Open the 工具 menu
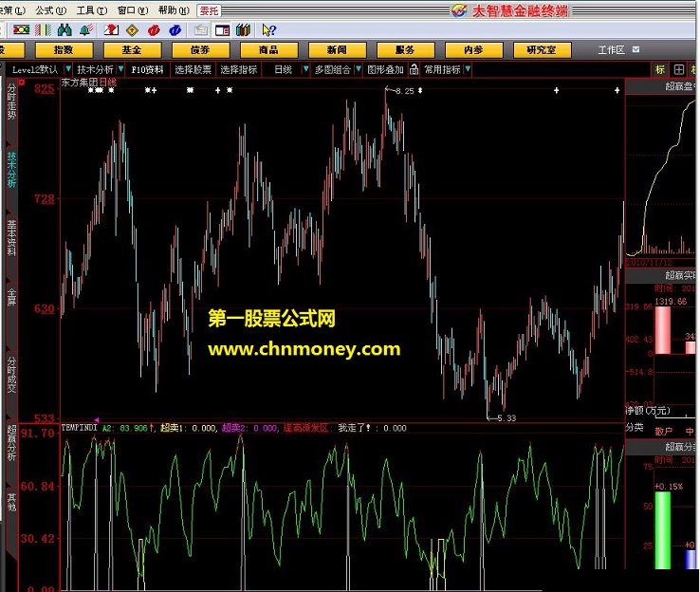This screenshot has height=592, width=700. point(92,10)
